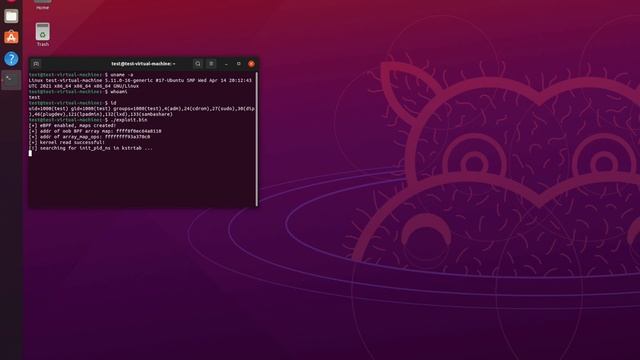Click the terminal cursor block on the last line

(x=30, y=153)
